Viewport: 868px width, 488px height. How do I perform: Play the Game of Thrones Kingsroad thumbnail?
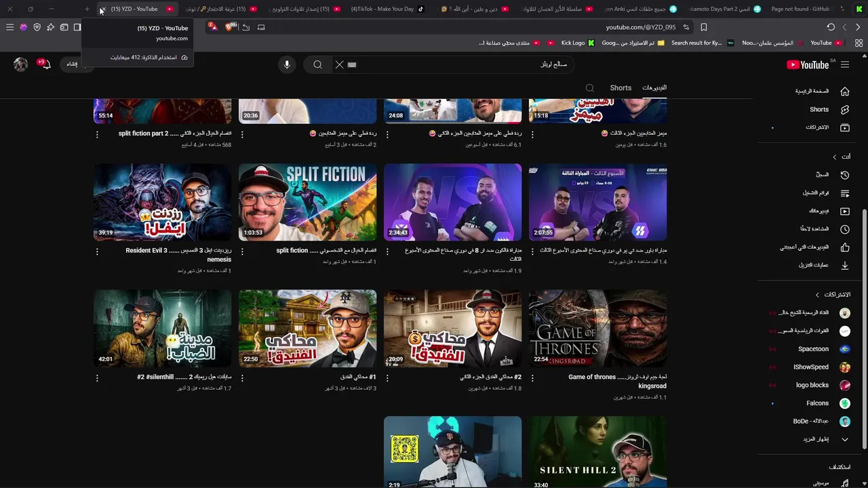[x=597, y=329]
